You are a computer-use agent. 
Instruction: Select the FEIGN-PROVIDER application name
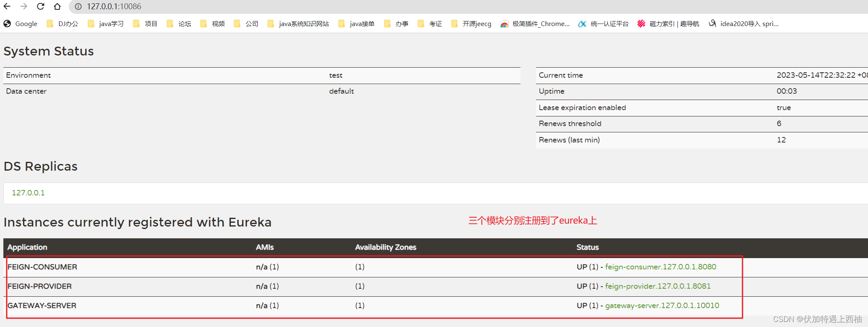[39, 286]
